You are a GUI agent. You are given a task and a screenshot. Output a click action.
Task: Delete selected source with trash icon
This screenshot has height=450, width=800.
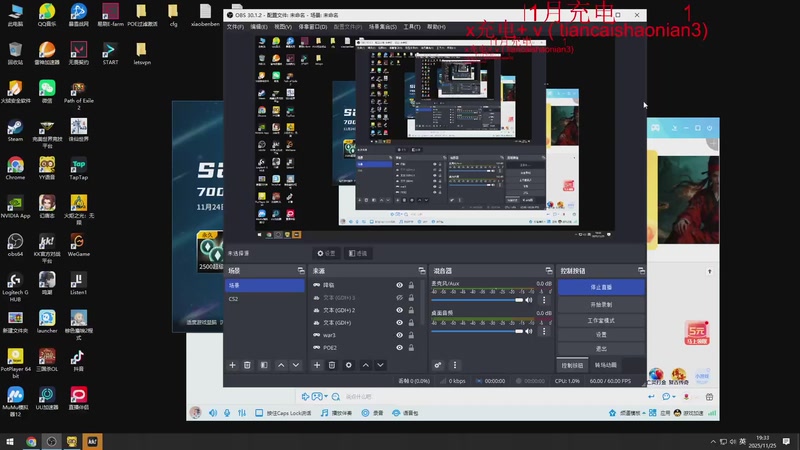(332, 365)
